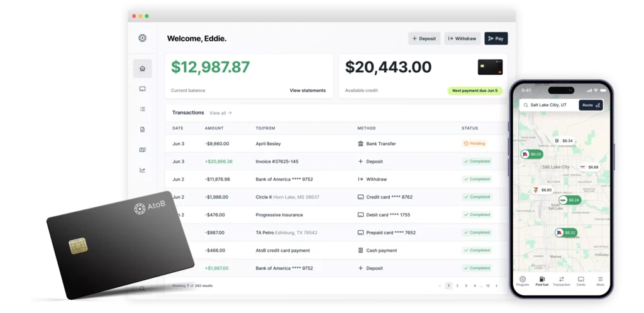Screen dimensions: 644x313
Task: Open the card icon in the sidebar
Action: (142, 89)
